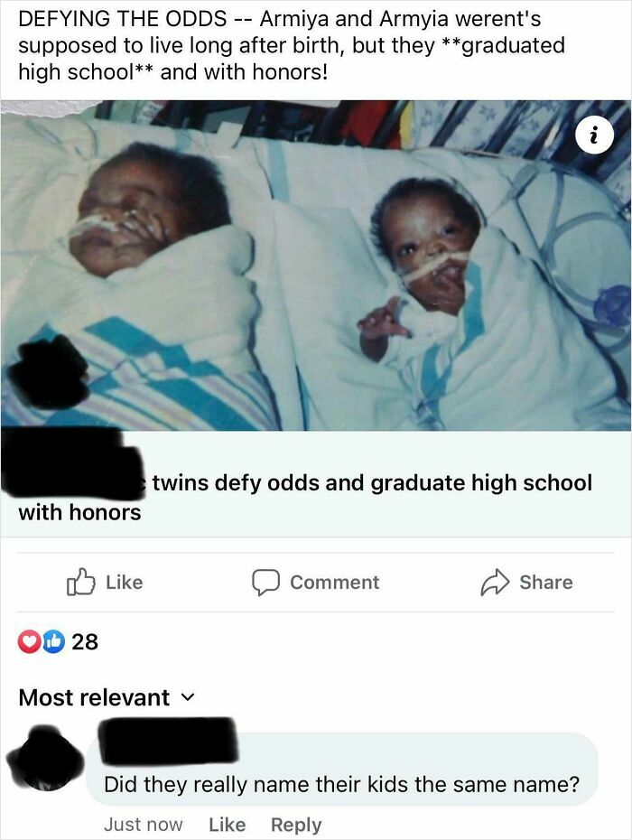The width and height of the screenshot is (632, 840).
Task: Click the Comment speech bubble icon
Action: (x=265, y=583)
